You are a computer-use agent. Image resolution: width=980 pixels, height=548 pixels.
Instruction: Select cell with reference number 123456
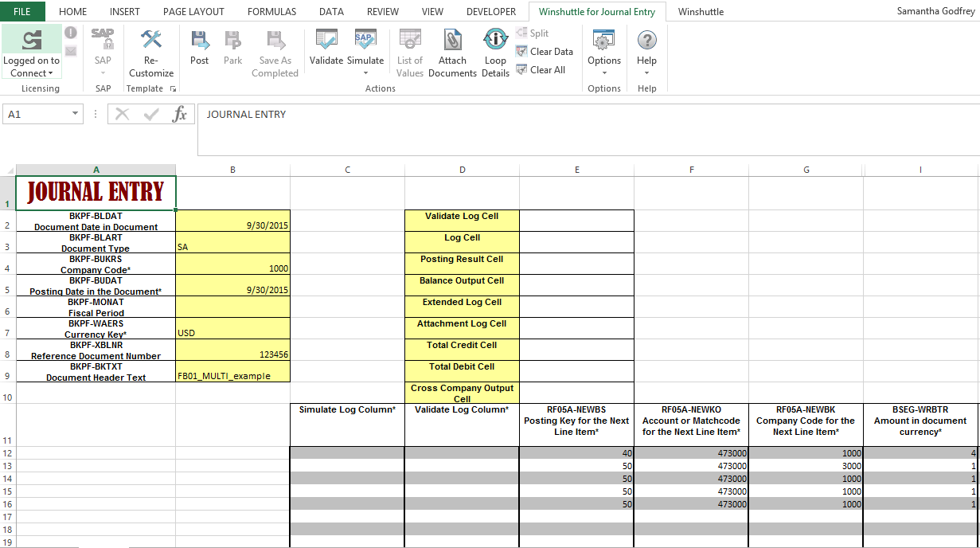tap(232, 350)
